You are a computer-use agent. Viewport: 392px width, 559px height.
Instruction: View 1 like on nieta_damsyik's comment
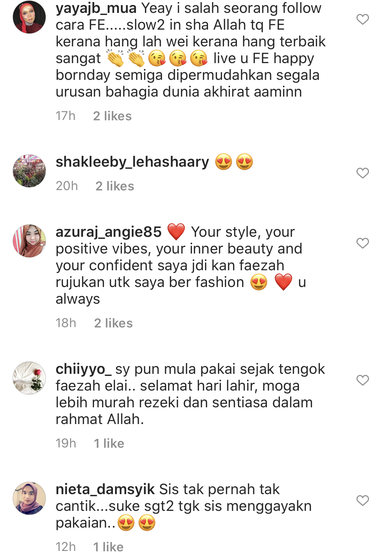point(108,547)
